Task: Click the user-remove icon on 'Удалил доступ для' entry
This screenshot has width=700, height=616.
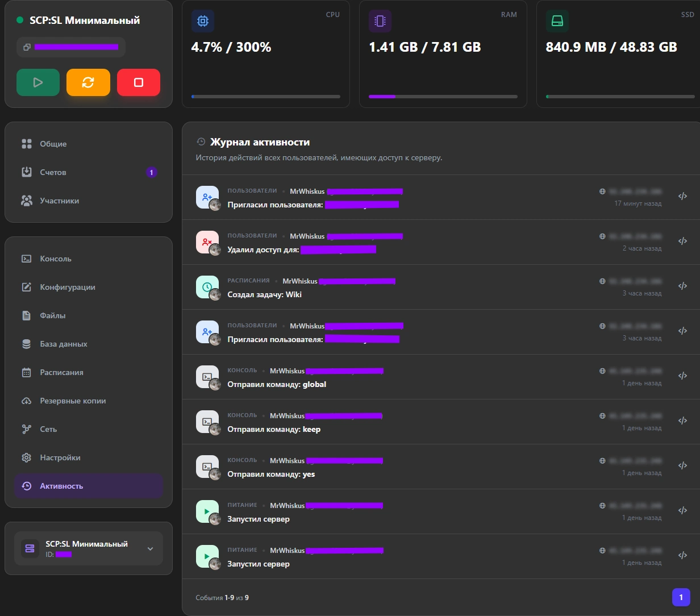Action: [x=207, y=242]
